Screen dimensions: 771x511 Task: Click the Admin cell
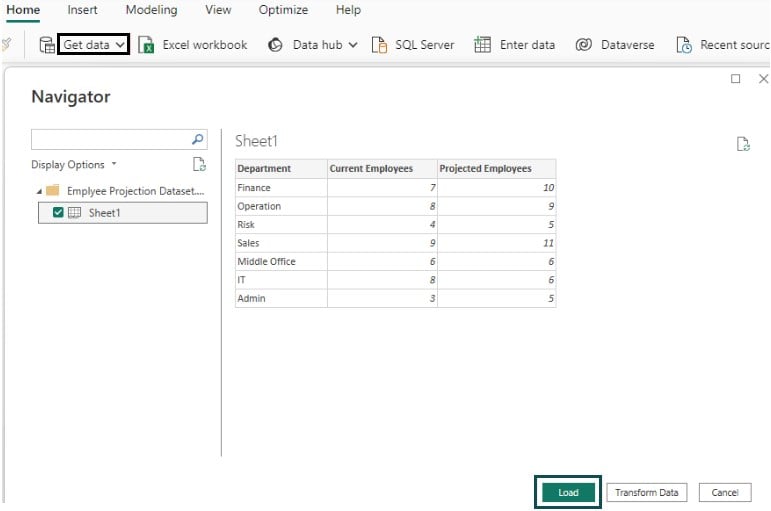[x=281, y=298]
